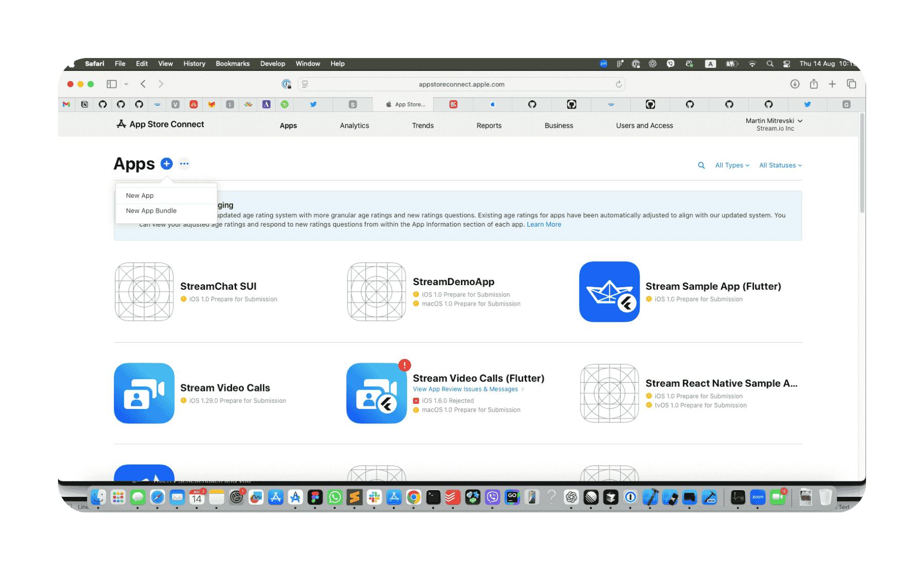Image resolution: width=924 pixels, height=578 pixels.
Task: Open the Bookmarks menu in the menu bar
Action: point(233,64)
